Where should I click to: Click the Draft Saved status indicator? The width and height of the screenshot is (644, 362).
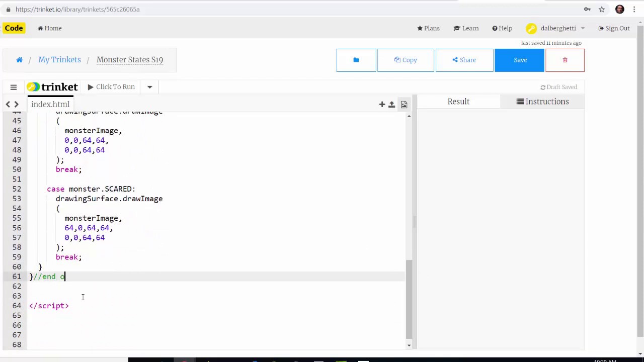[558, 87]
